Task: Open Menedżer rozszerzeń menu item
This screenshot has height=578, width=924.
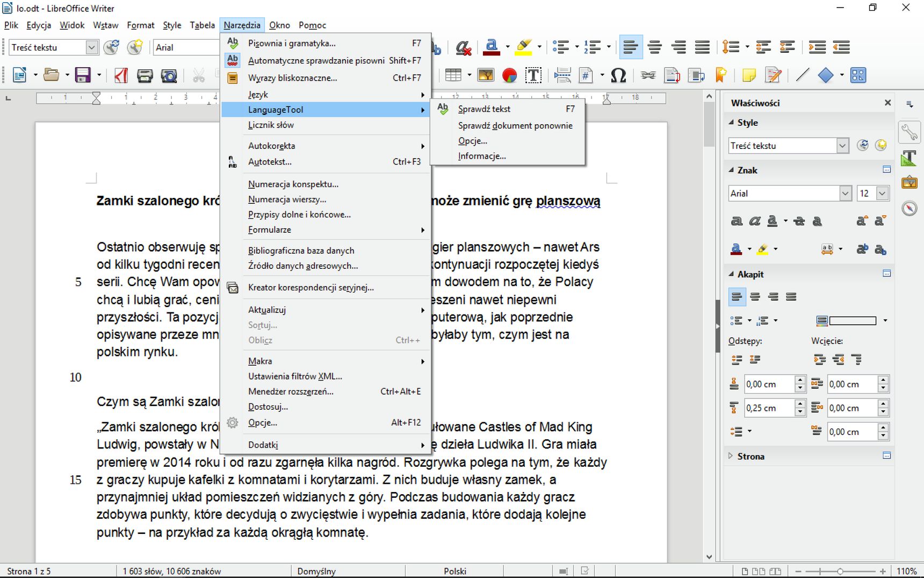Action: tap(326, 391)
